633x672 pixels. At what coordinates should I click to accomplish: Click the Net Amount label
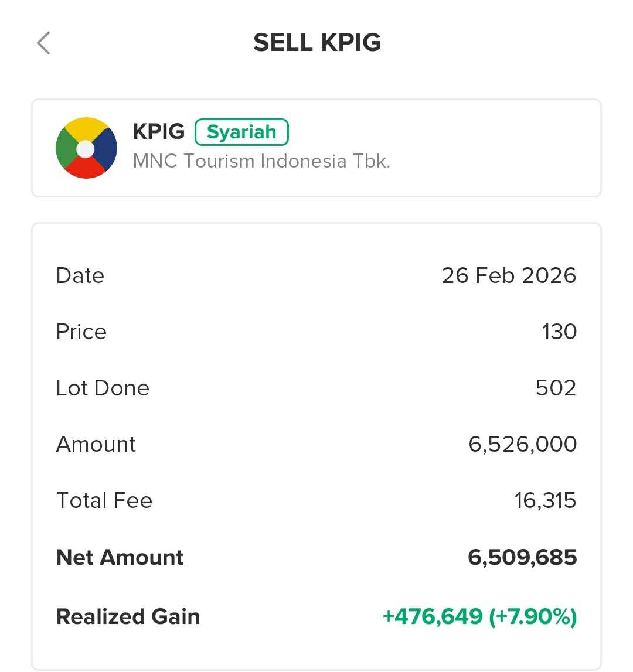point(120,557)
